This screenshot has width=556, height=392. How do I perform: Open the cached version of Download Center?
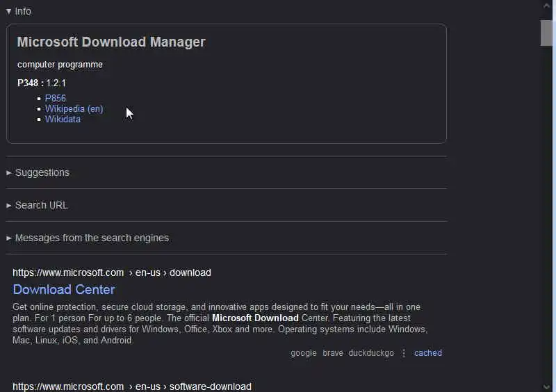(x=428, y=353)
